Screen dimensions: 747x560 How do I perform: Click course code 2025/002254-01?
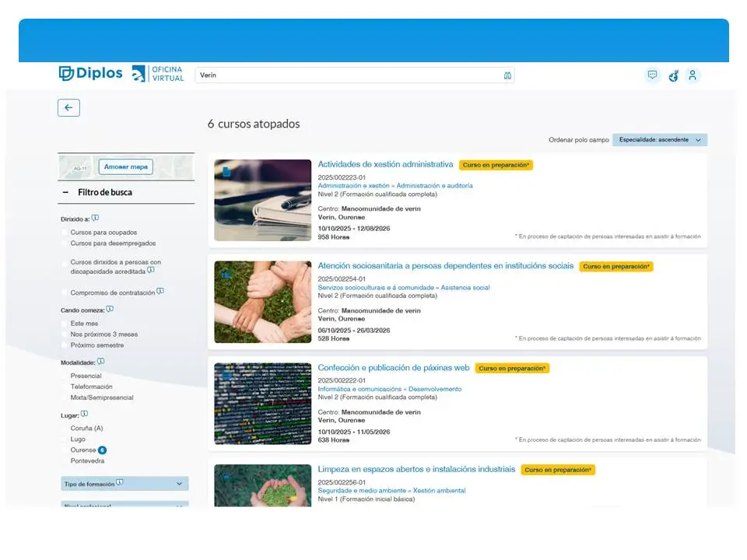click(342, 279)
